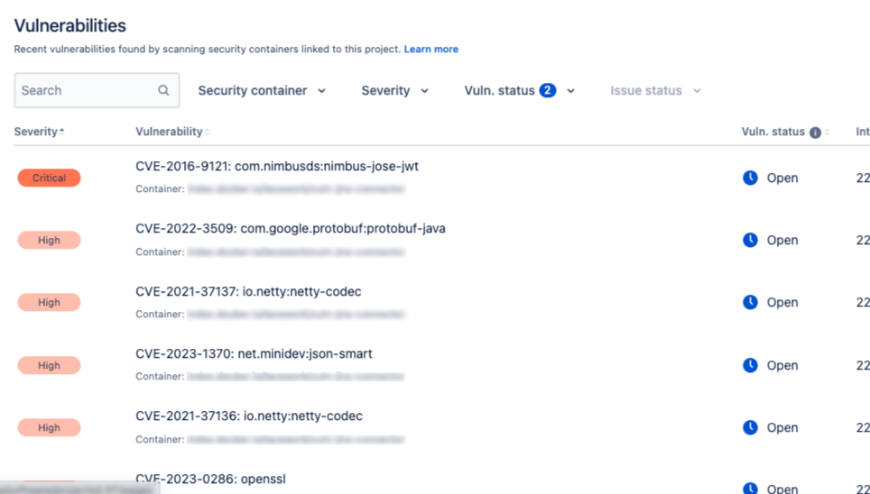Select the CVE-2023-1370 json-smart row
Image resolution: width=870 pixels, height=494 pixels.
tap(254, 354)
